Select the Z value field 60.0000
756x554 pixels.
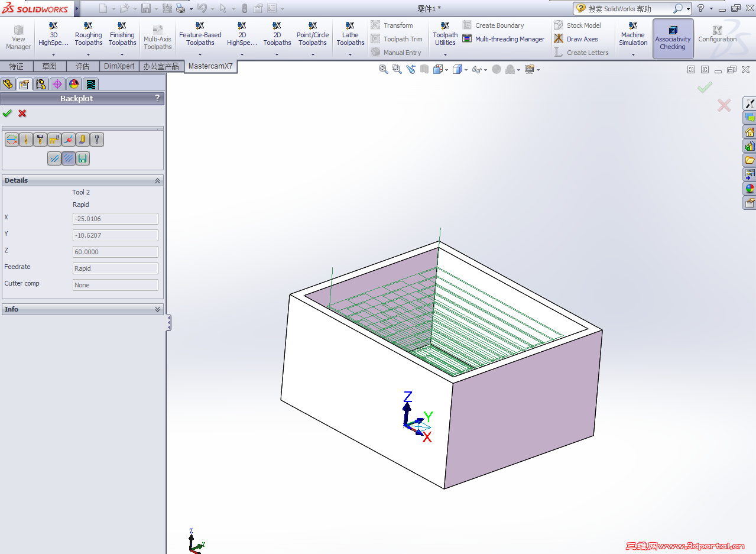tap(115, 252)
